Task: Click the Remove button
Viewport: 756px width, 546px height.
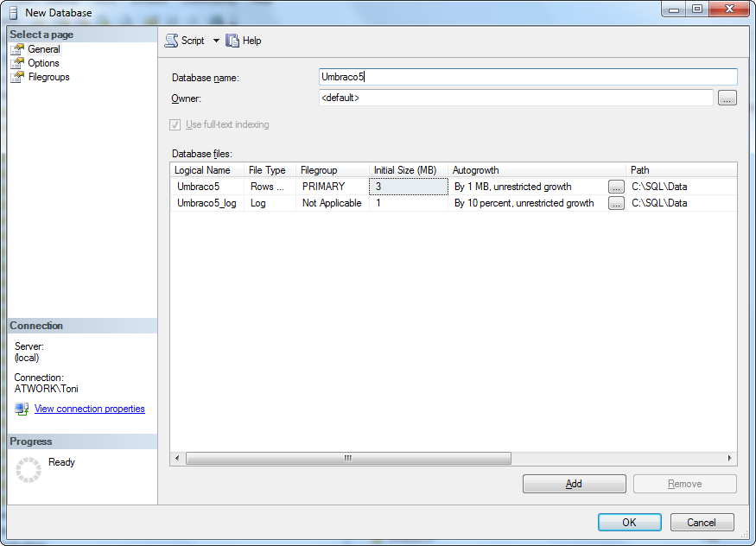Action: click(684, 484)
